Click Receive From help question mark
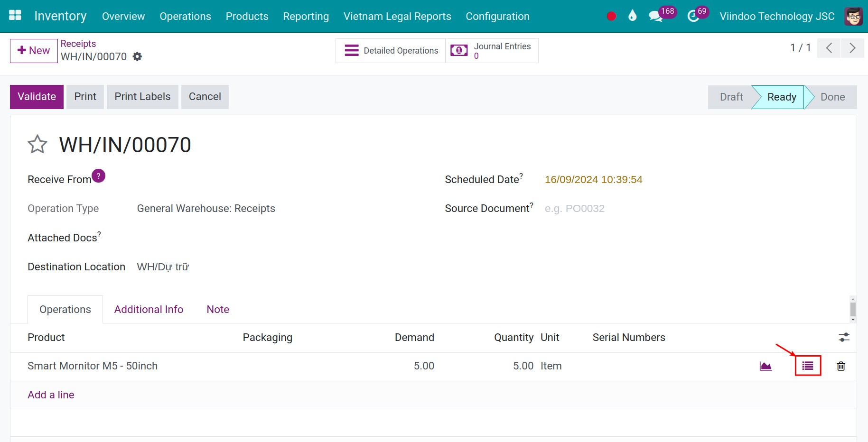This screenshot has height=442, width=868. (x=98, y=176)
